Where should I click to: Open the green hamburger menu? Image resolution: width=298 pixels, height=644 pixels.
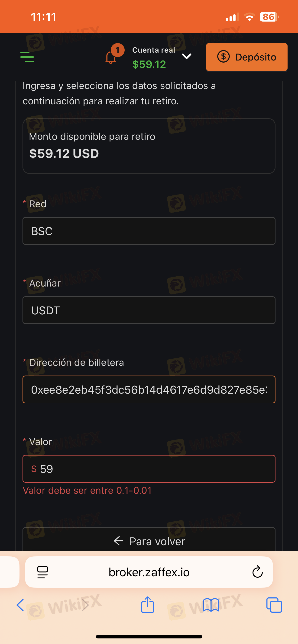[27, 57]
